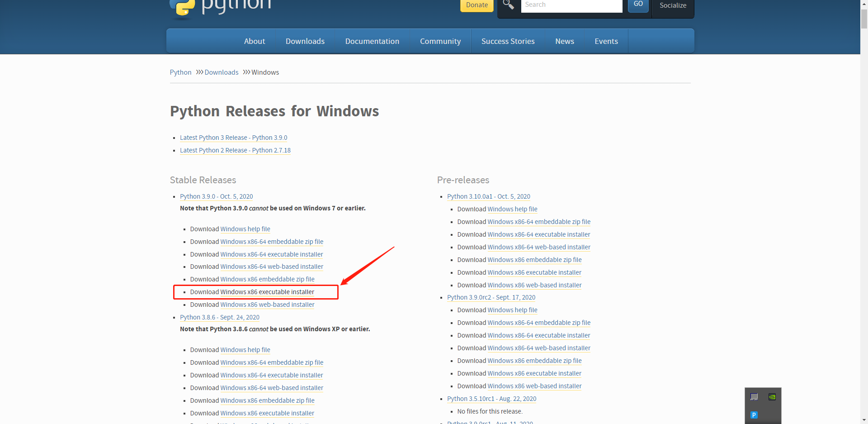Open Latest Python 3 Release - Python 3.9.0

point(233,138)
